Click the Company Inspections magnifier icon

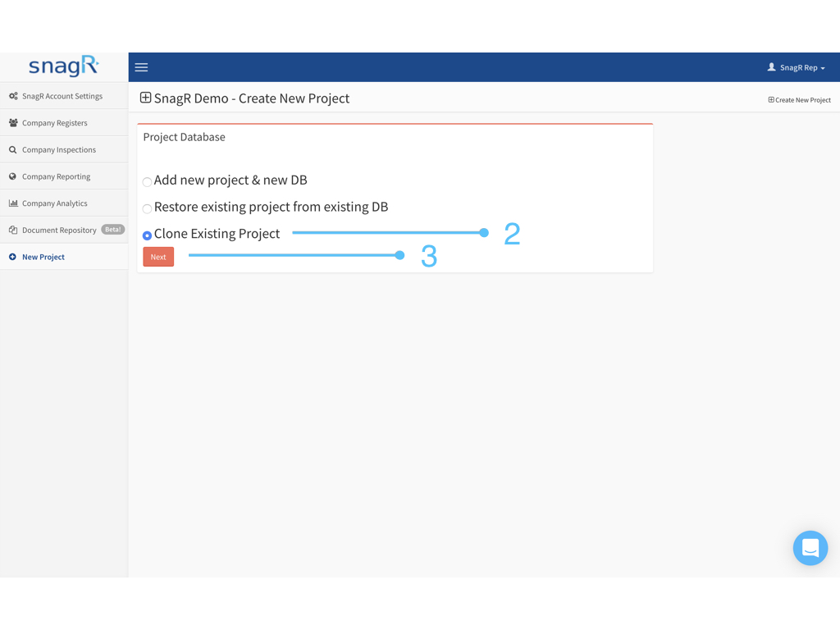13,149
